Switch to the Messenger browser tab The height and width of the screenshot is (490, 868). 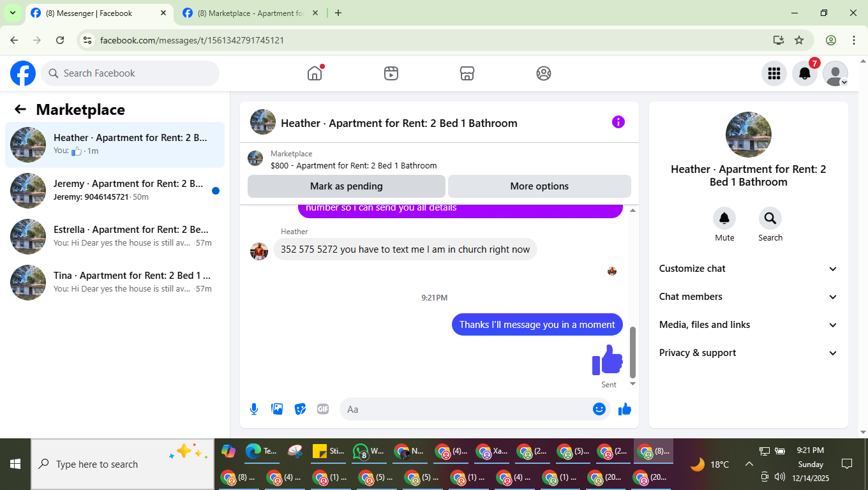click(100, 13)
